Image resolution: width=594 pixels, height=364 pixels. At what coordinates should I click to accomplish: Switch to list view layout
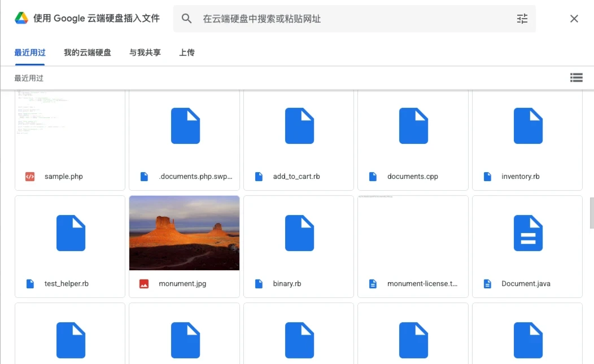576,77
